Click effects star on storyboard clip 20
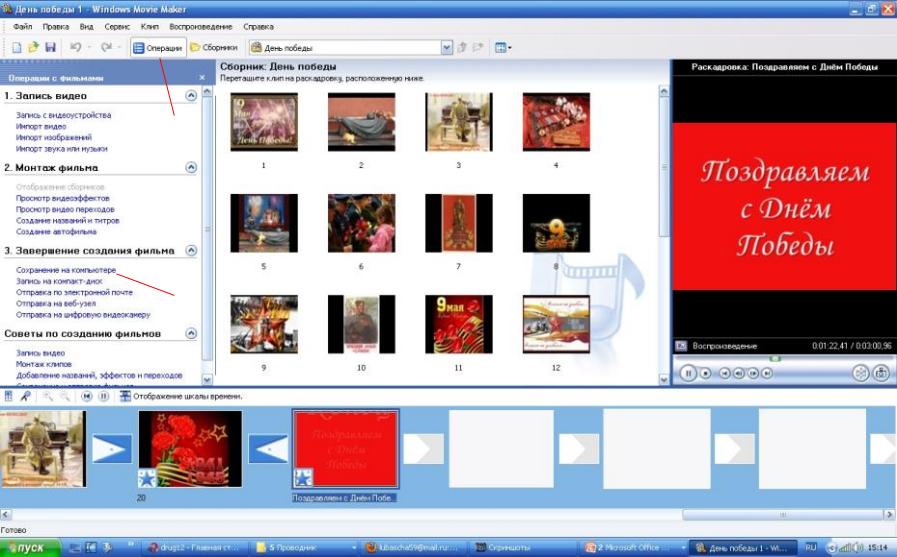897x557 pixels. pos(147,478)
